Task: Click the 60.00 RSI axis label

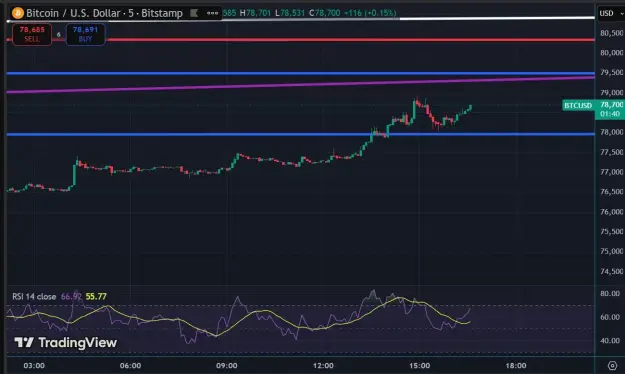Action: pos(610,317)
